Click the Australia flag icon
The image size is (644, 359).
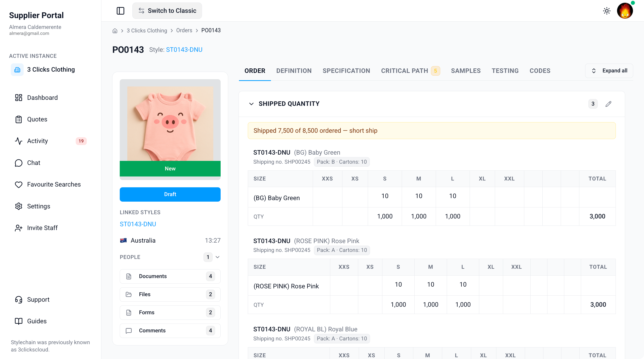123,241
